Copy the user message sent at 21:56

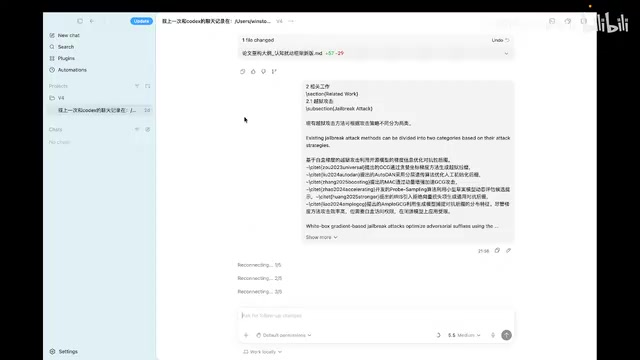point(497,251)
